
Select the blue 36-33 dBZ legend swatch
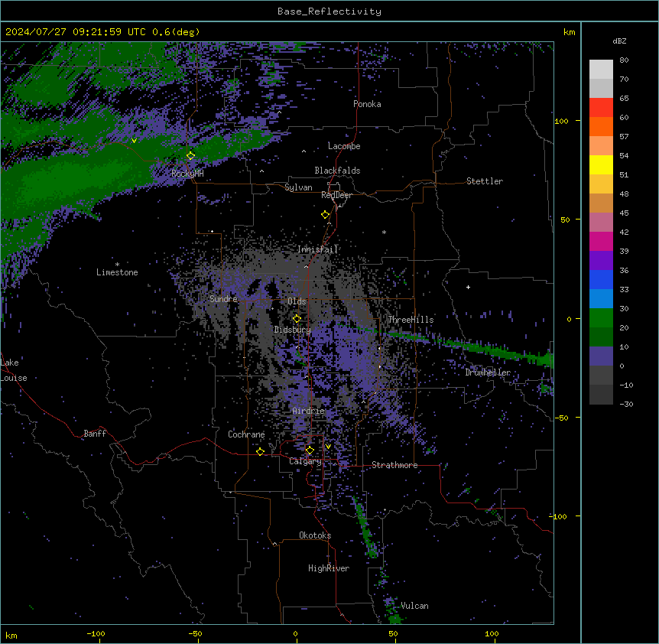(x=601, y=279)
